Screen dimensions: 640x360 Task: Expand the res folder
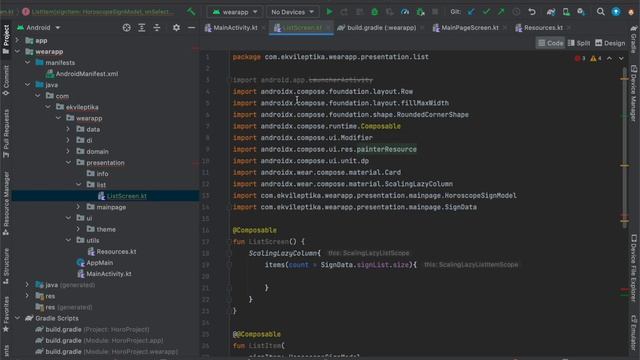(27, 296)
